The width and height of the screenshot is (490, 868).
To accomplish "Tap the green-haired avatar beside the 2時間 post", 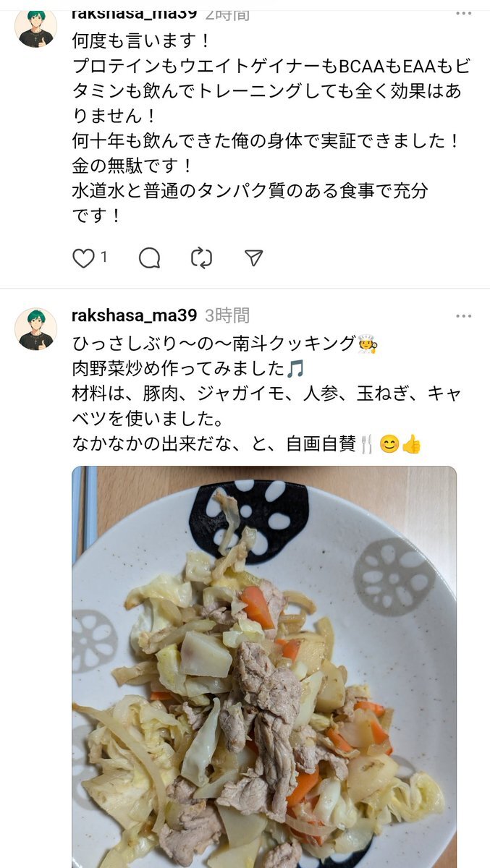I will coord(35,27).
